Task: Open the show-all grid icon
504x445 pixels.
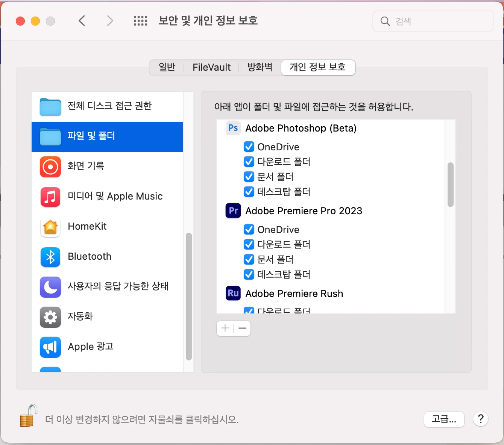Action: tap(141, 21)
